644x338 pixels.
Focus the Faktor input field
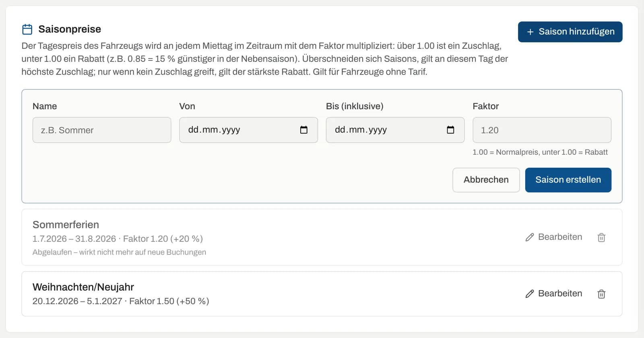click(x=542, y=130)
